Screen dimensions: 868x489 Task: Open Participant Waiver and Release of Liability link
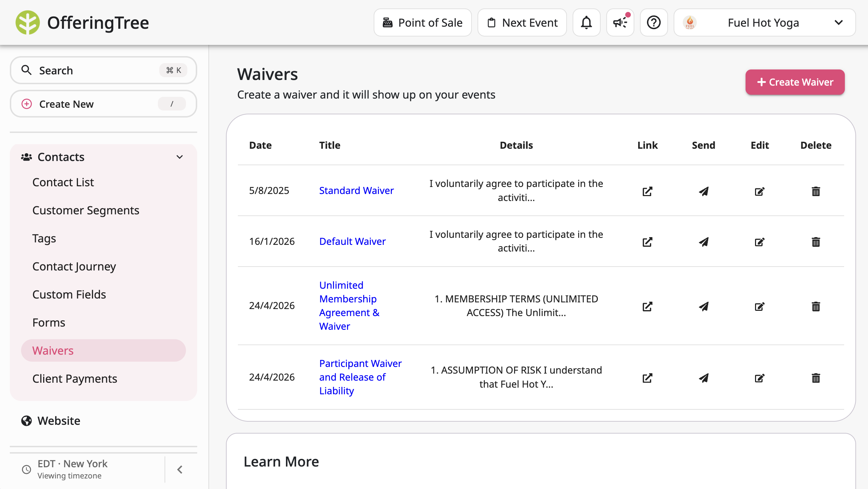(x=360, y=377)
